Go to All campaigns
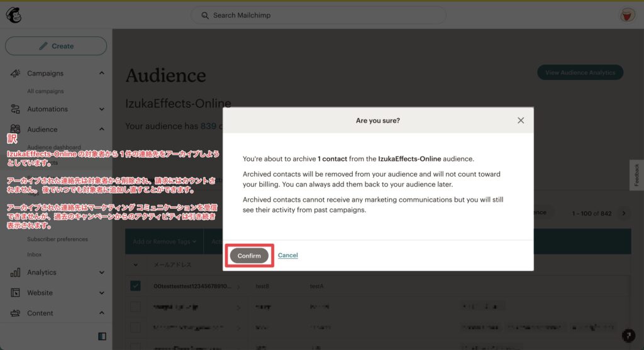Image resolution: width=644 pixels, height=350 pixels. (45, 91)
